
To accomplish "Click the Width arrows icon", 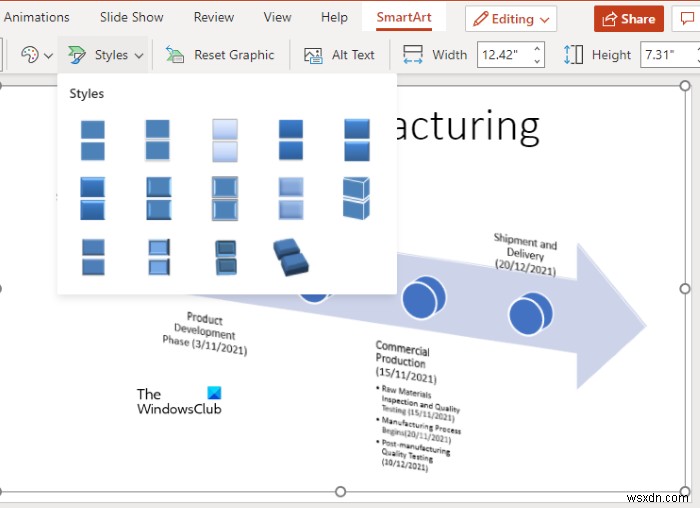I will (413, 55).
